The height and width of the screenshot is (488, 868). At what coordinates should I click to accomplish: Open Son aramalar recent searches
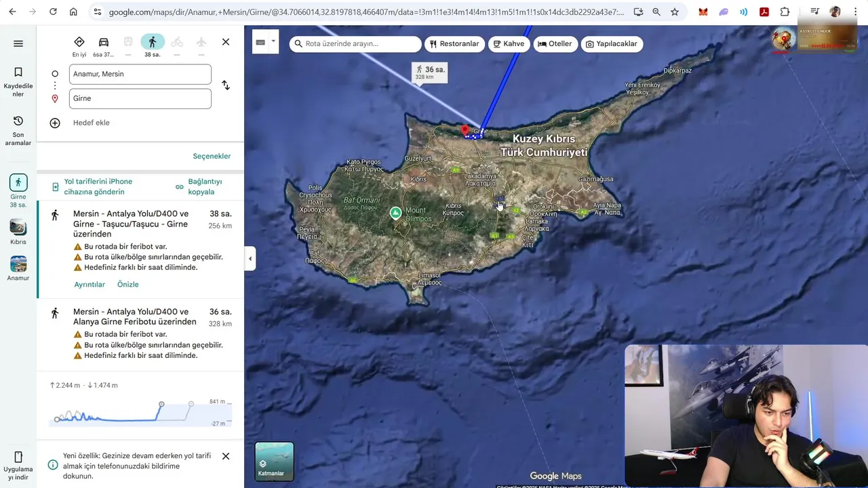pos(18,130)
